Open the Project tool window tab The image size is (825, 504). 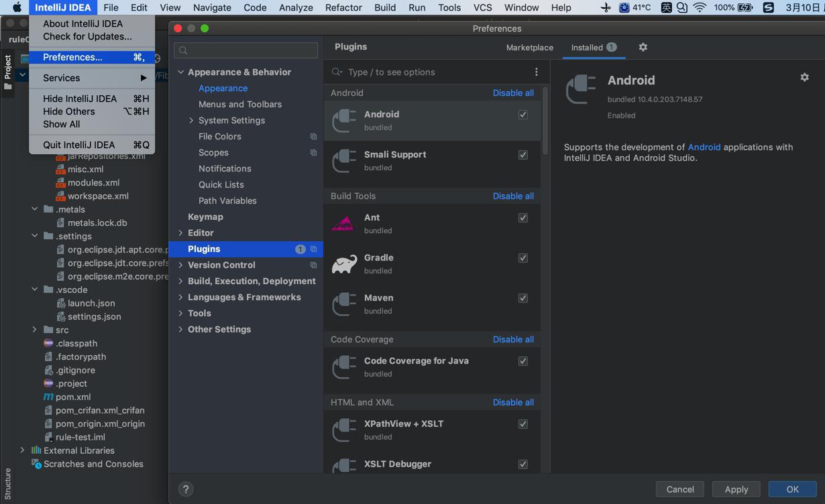7,72
